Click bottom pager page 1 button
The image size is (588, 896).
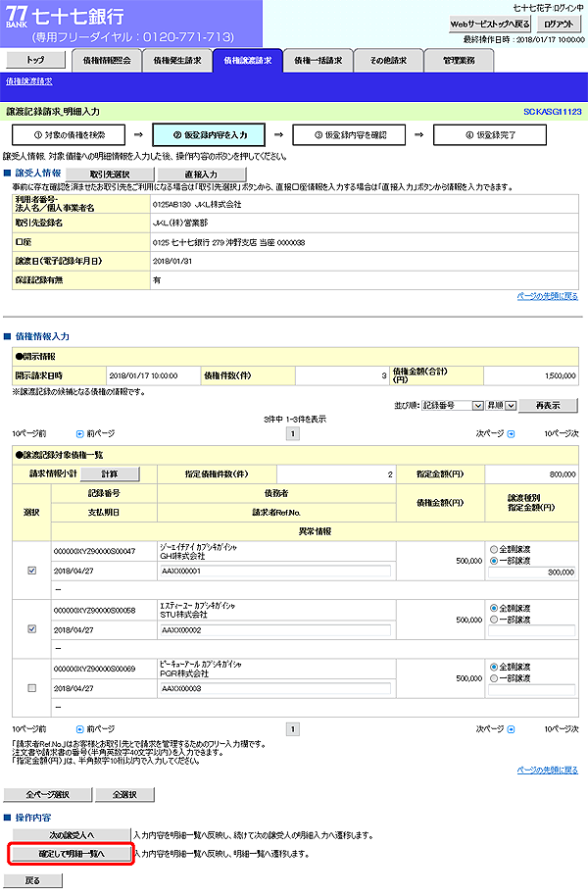pos(293,729)
